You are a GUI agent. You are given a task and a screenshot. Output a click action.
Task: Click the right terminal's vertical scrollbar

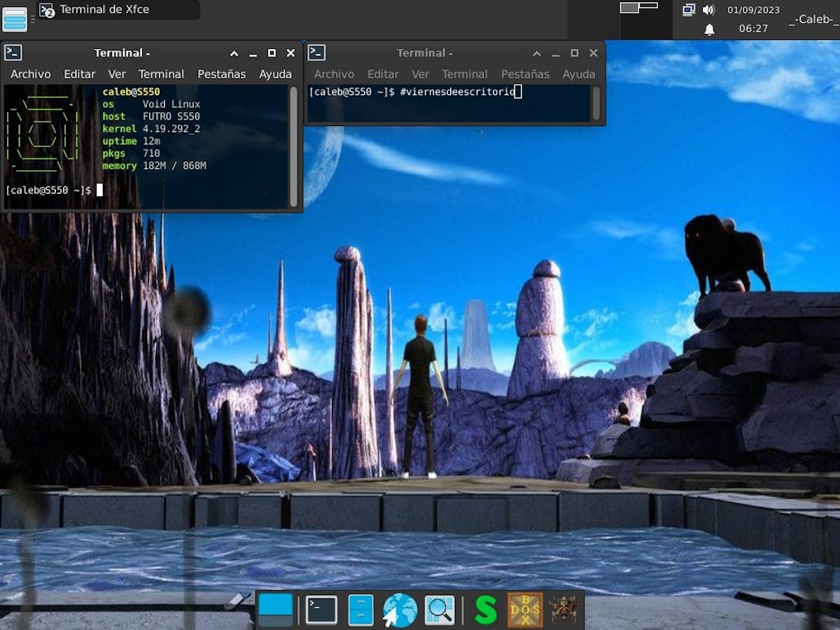pyautogui.click(x=596, y=104)
